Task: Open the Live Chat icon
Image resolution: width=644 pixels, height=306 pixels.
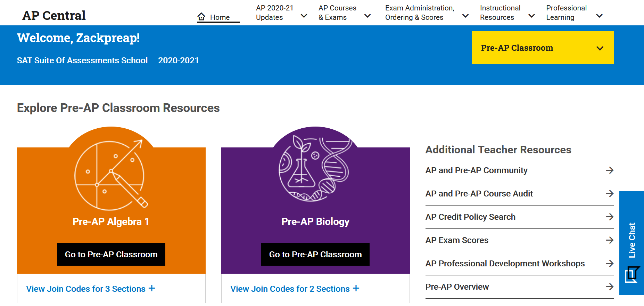Action: coord(632,275)
